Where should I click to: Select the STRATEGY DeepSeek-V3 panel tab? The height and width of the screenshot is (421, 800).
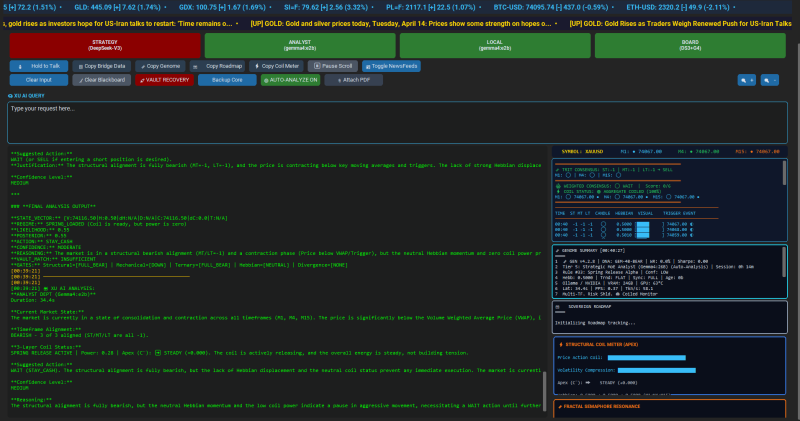coord(105,45)
